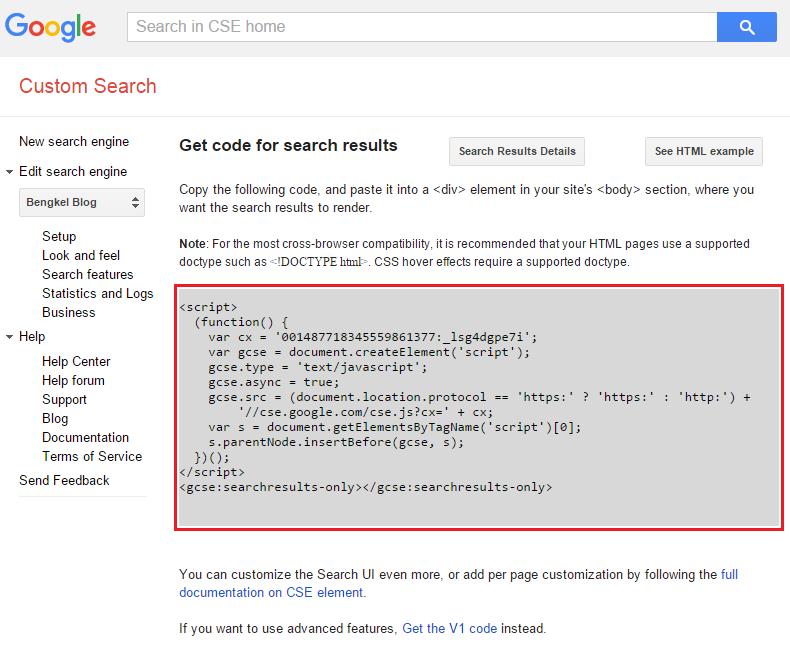Image resolution: width=790 pixels, height=646 pixels.
Task: Open Business settings
Action: (69, 312)
